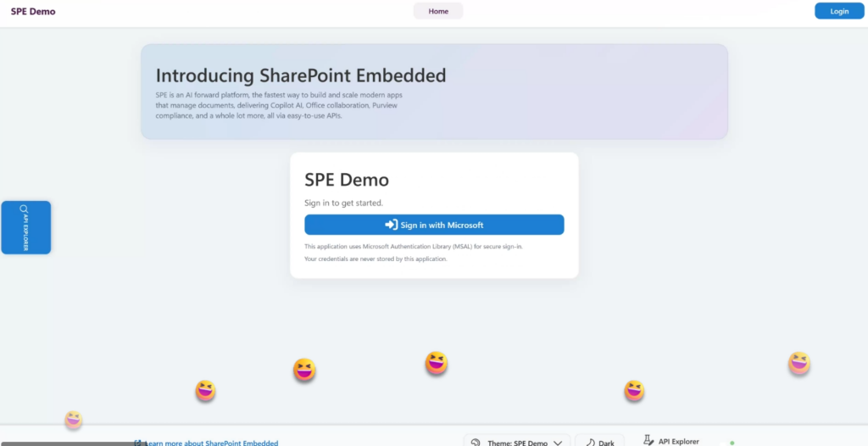The height and width of the screenshot is (446, 868).
Task: Click the MSAL secure sign-in notice text
Action: pyautogui.click(x=414, y=247)
